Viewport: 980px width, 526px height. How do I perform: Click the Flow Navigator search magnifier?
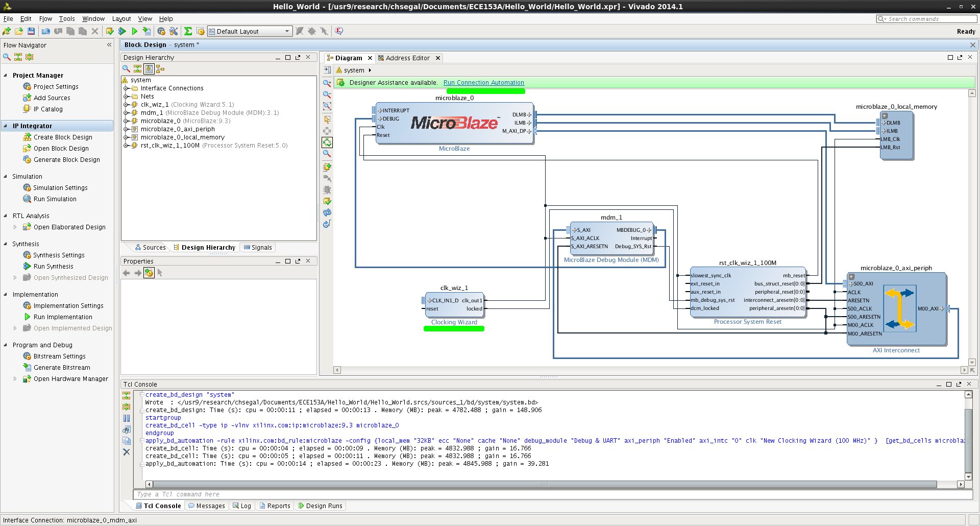tap(7, 57)
